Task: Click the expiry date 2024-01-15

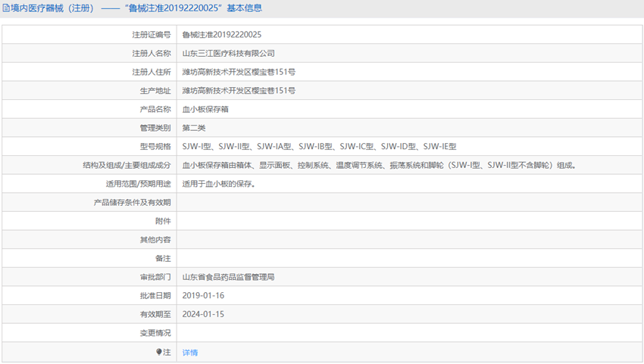Action: coord(203,314)
